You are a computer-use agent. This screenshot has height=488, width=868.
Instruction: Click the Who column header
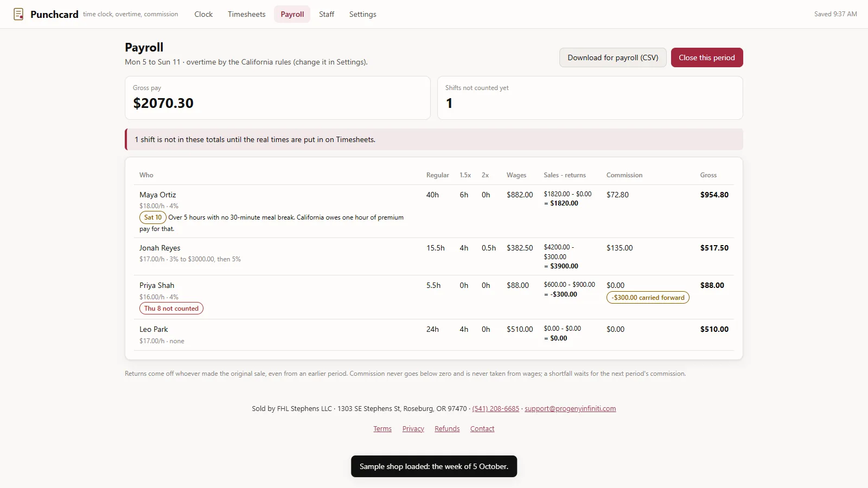pos(146,175)
